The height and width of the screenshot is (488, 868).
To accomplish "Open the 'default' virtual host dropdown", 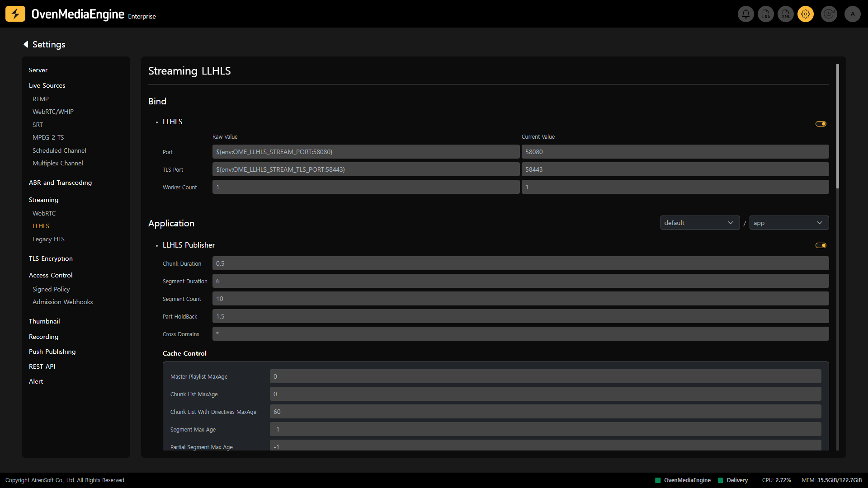I will (699, 223).
